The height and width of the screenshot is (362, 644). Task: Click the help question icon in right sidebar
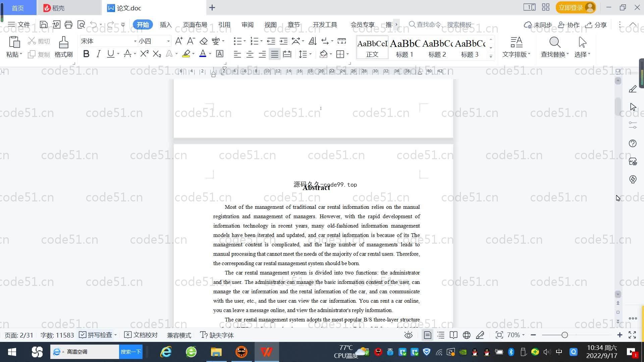(x=633, y=143)
